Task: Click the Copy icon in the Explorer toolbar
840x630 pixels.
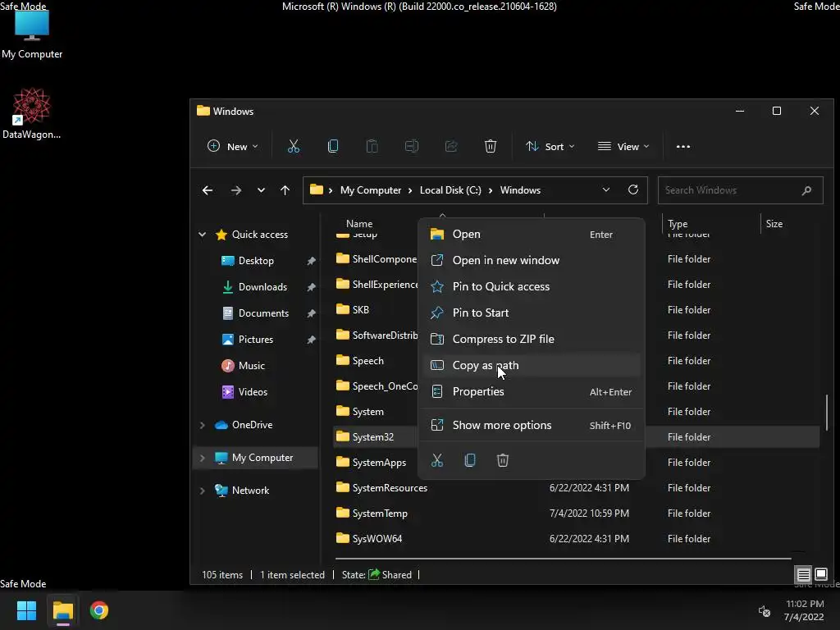Action: [x=333, y=146]
